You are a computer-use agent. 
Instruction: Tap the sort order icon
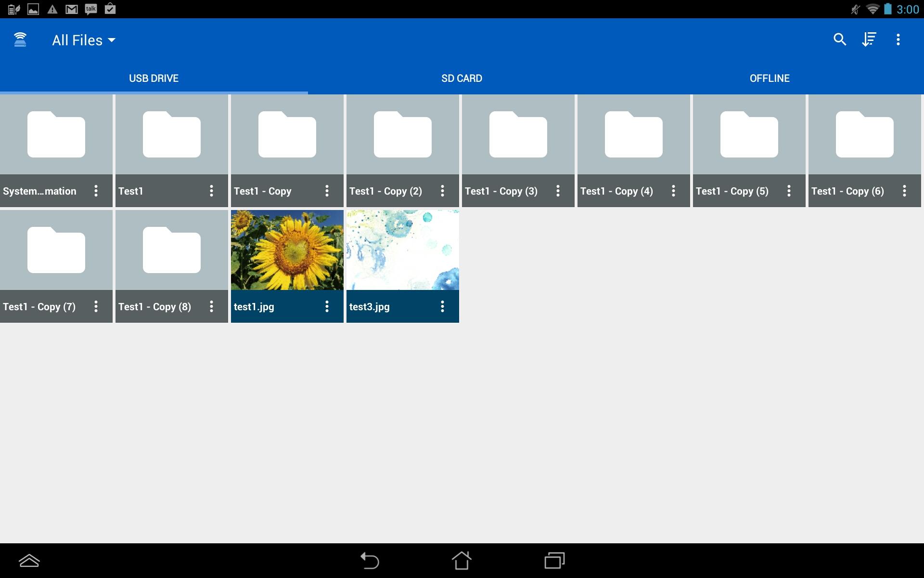coord(869,39)
